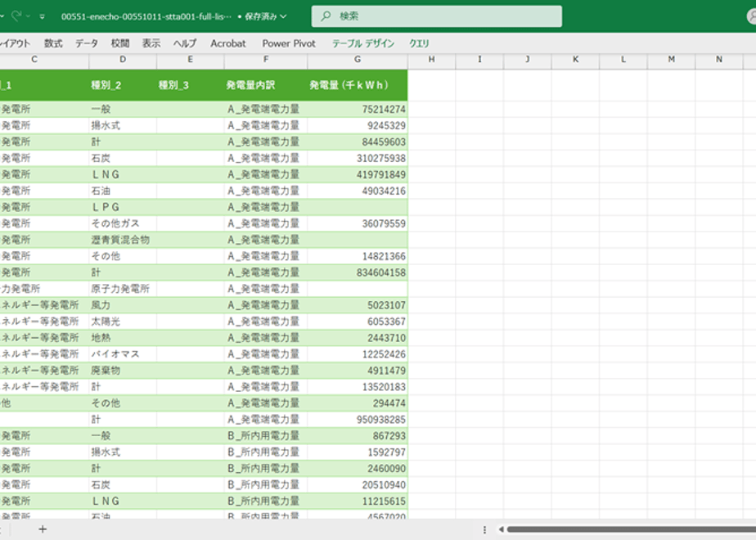The image size is (756, 540).
Task: Select column E header
Action: (190, 59)
